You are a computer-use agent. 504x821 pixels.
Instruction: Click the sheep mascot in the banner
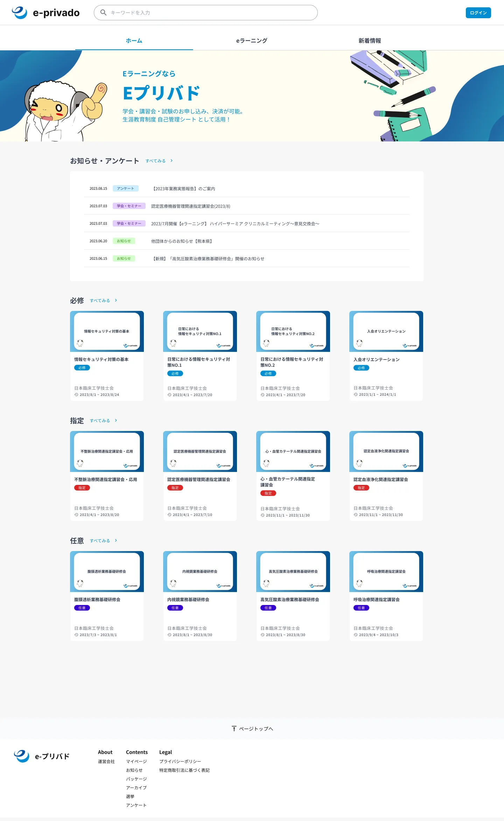point(63,109)
